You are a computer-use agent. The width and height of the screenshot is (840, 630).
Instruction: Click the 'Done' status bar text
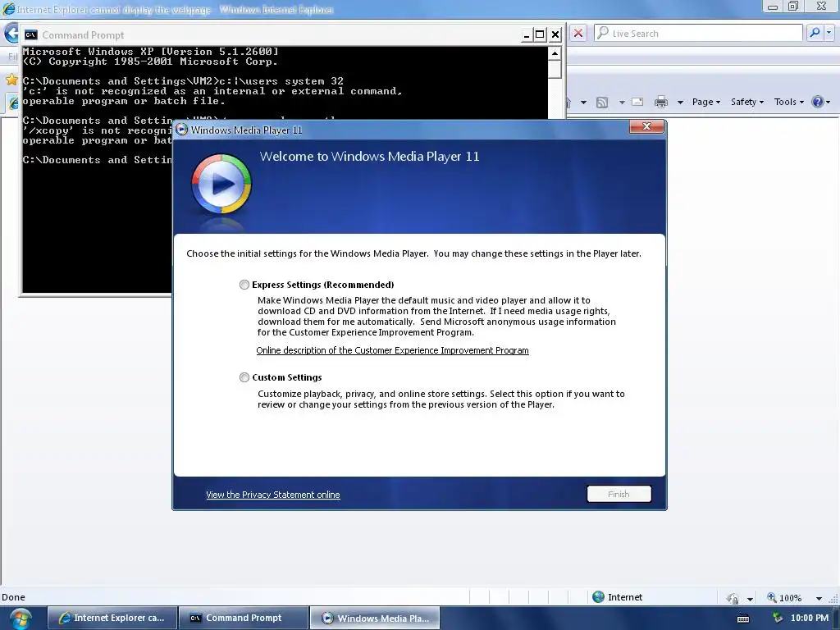tap(13, 597)
